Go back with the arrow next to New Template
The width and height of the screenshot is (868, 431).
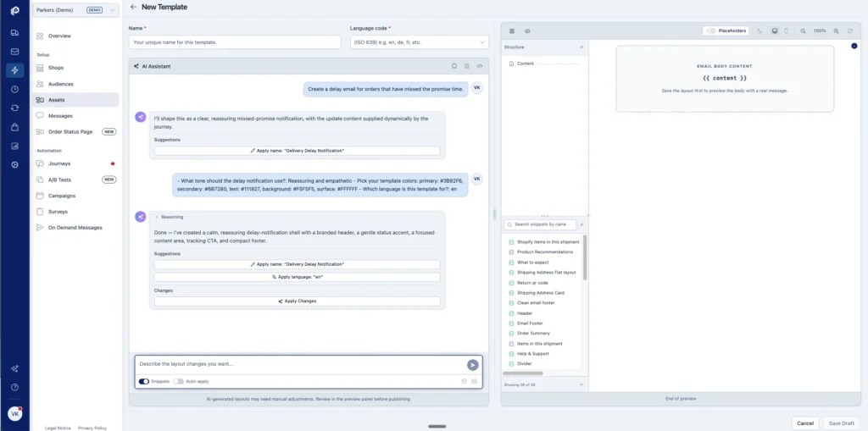click(x=133, y=7)
